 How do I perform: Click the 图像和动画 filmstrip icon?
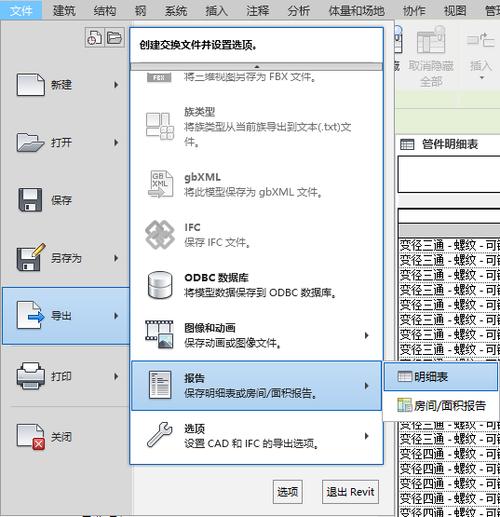[159, 335]
